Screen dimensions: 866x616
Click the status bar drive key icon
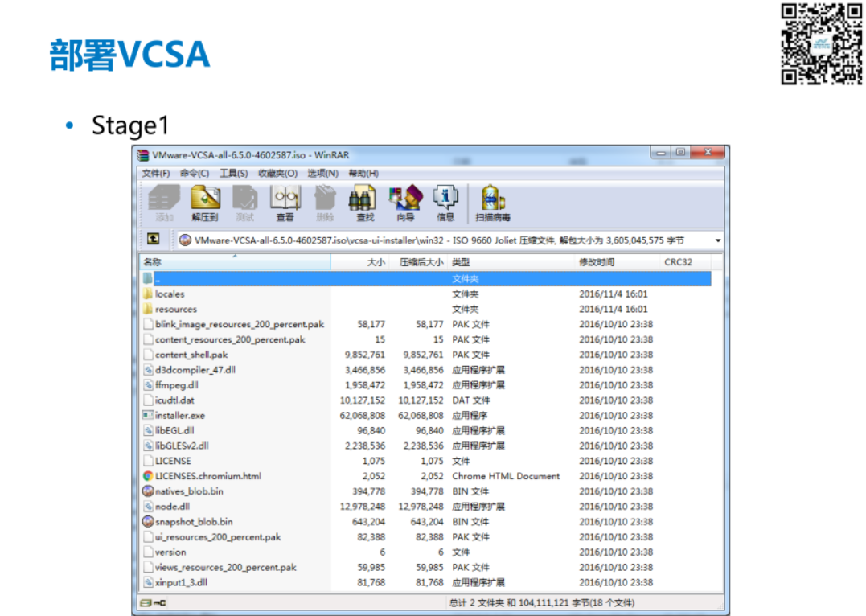153,603
